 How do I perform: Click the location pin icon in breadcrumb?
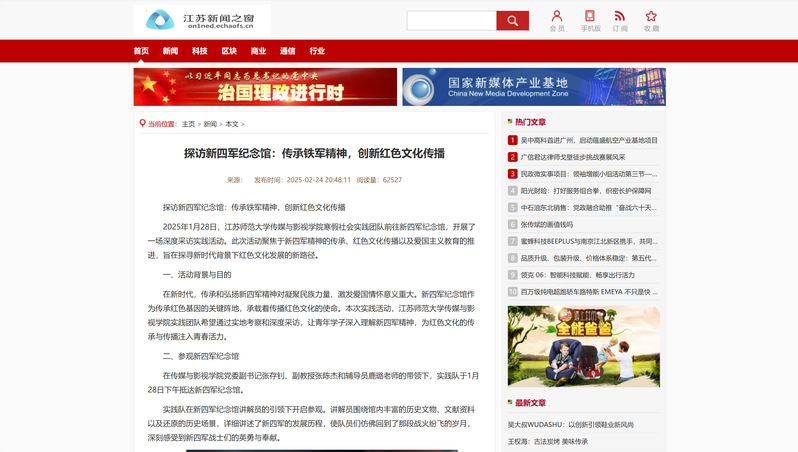[x=142, y=124]
